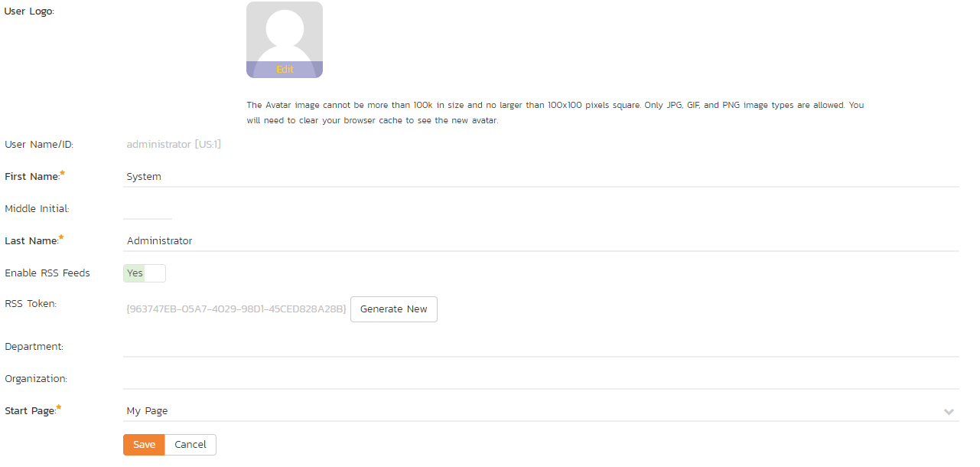
Task: Click the Generate New token button
Action: coord(394,309)
